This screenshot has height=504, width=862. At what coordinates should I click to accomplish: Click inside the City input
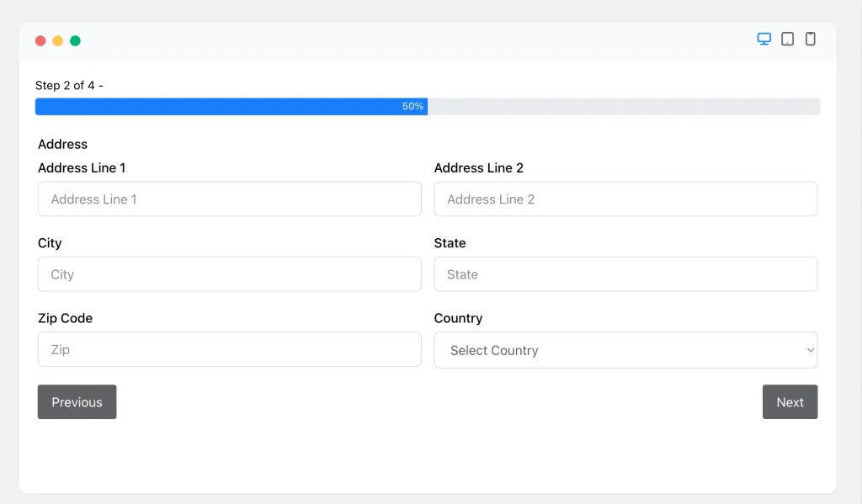pos(229,273)
